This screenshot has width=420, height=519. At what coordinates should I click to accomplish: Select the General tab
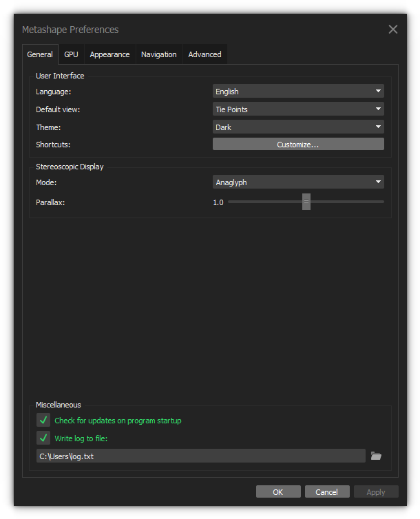pyautogui.click(x=40, y=54)
